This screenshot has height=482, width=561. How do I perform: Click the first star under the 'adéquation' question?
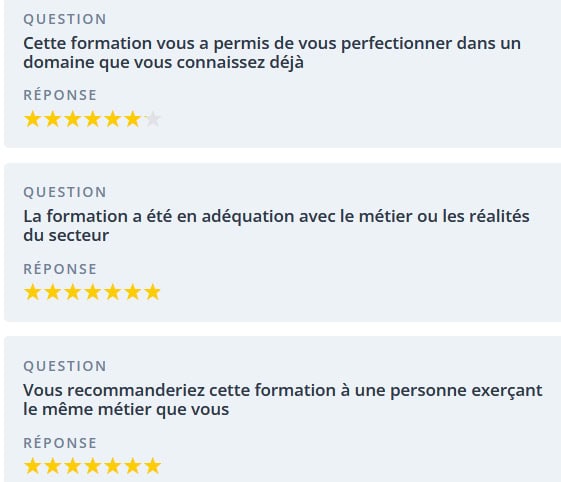(33, 292)
